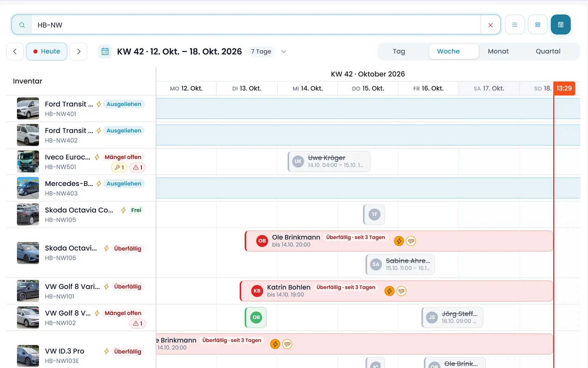Open Sabine Ahre... booking on 15.10.
This screenshot has width=588, height=368.
click(x=400, y=265)
